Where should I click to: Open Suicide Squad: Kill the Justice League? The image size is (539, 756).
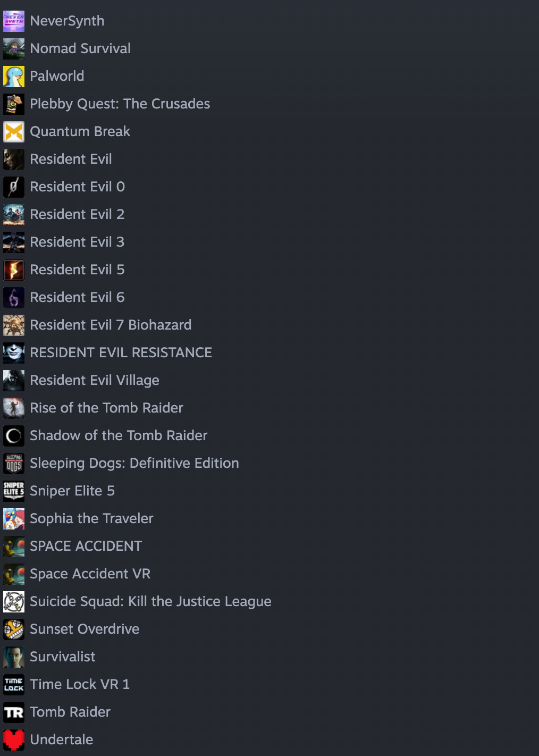click(150, 601)
